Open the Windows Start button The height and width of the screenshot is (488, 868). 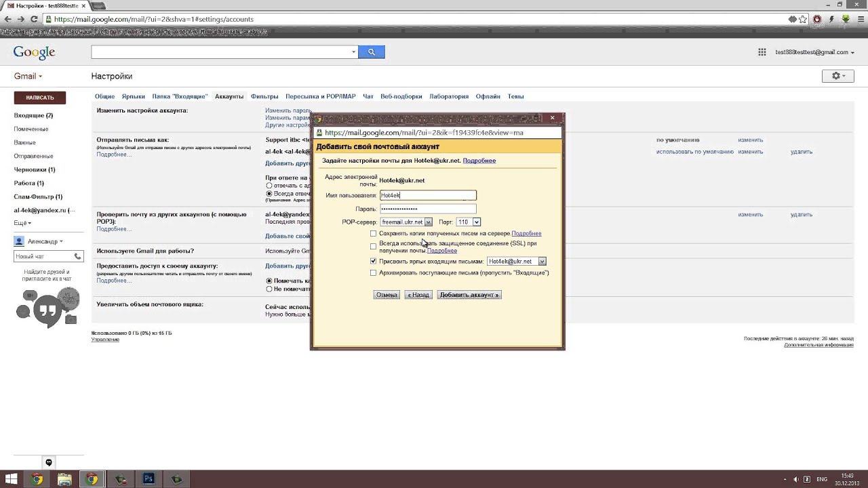click(12, 479)
